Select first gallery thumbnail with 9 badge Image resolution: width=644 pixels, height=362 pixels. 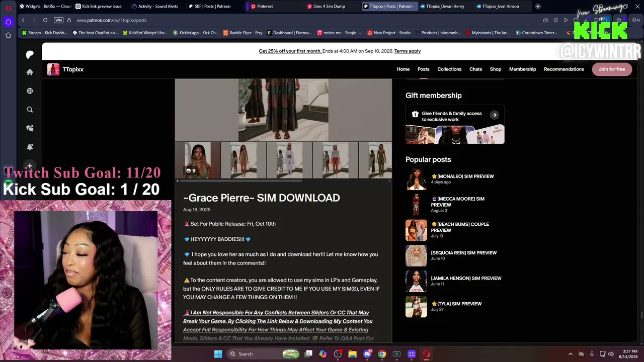coord(198,160)
